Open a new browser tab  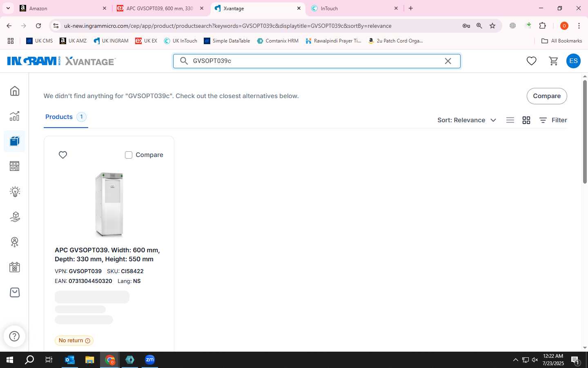tap(411, 8)
